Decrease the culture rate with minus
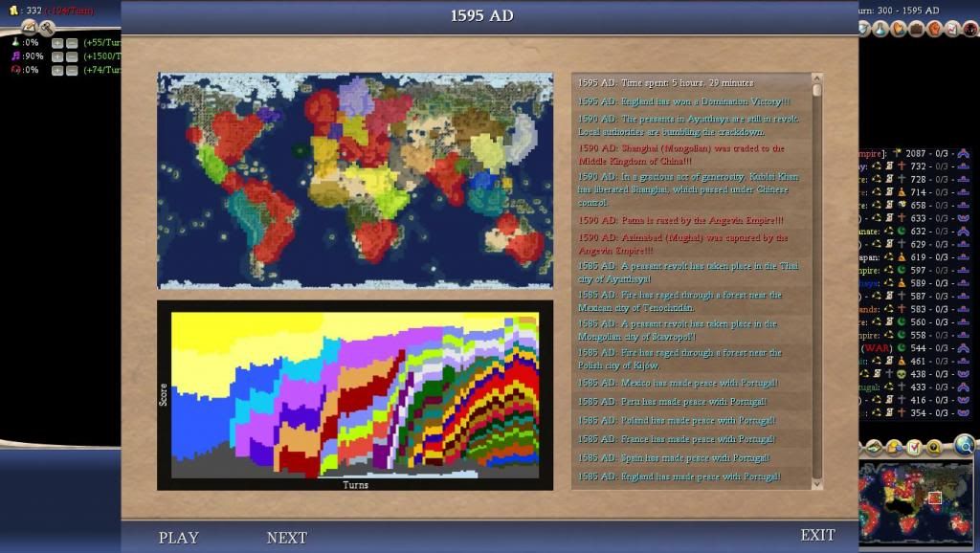Image resolution: width=980 pixels, height=553 pixels. [72, 56]
